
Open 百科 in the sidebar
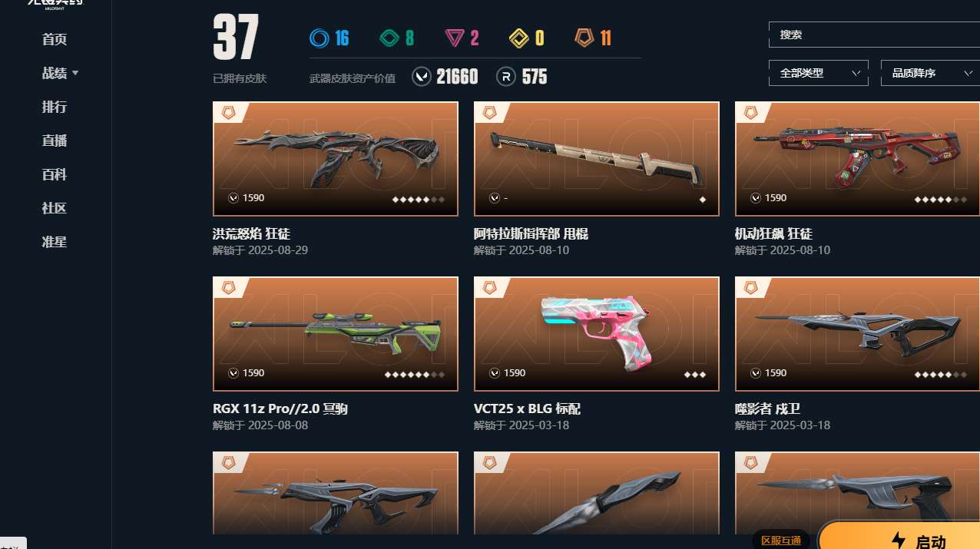pyautogui.click(x=55, y=174)
